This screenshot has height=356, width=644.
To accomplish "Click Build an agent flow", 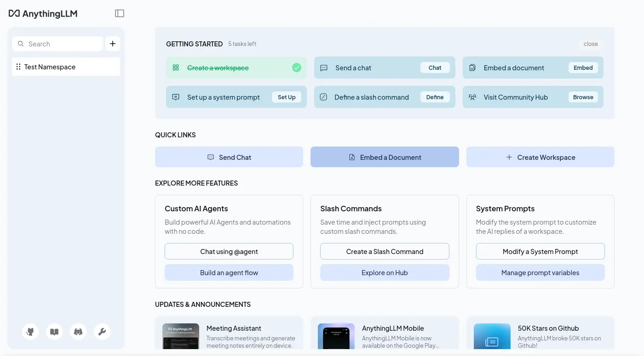I will click(x=229, y=272).
